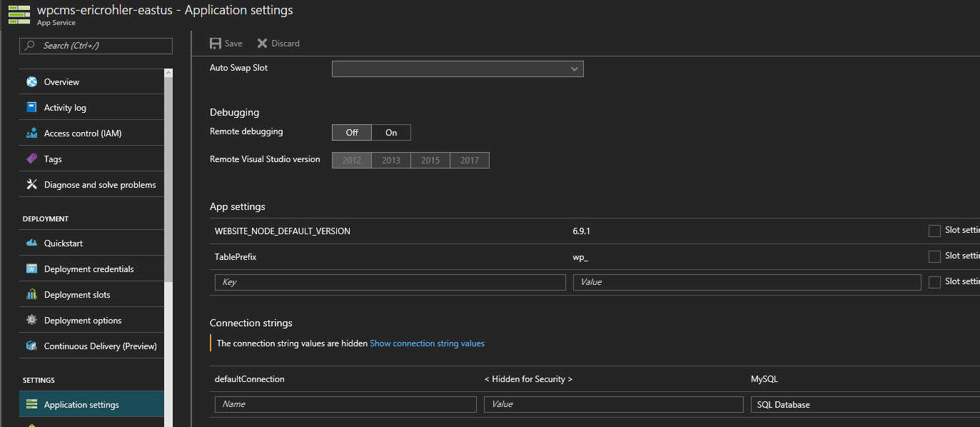Image resolution: width=980 pixels, height=427 pixels.
Task: Click the connection string Value field
Action: [x=614, y=404]
